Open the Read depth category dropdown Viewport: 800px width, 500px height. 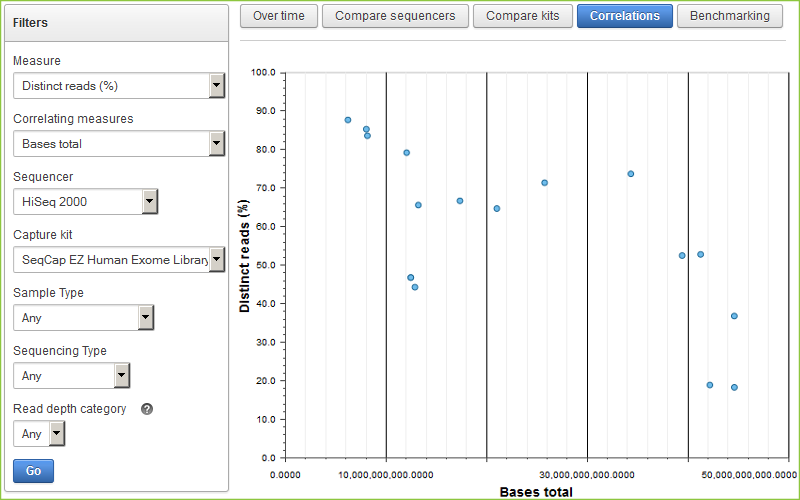39,434
